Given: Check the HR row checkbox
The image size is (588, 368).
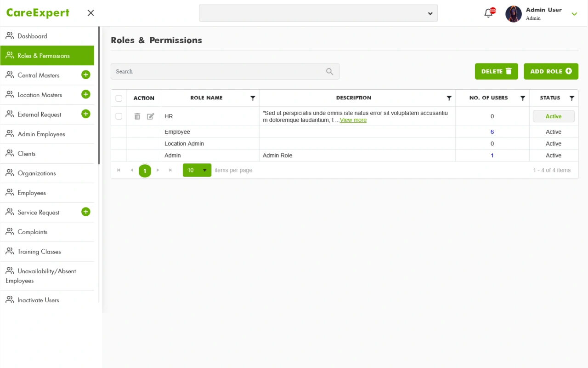Looking at the screenshot, I should click(119, 116).
